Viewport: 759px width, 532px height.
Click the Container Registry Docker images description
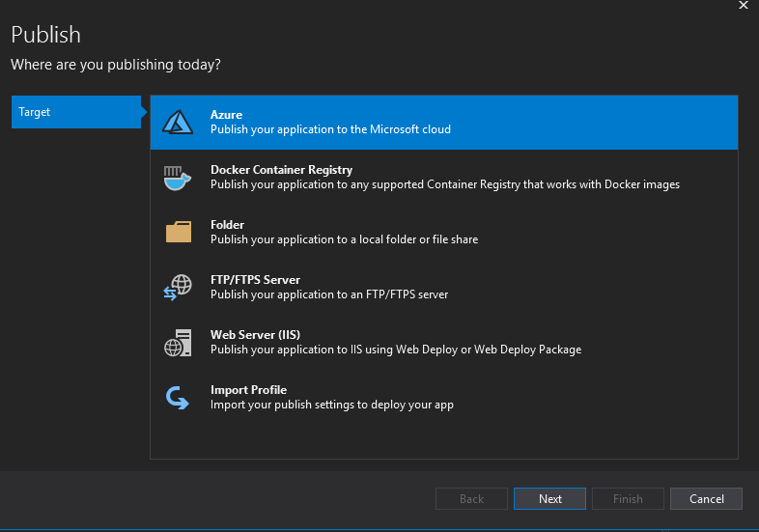[x=445, y=184]
